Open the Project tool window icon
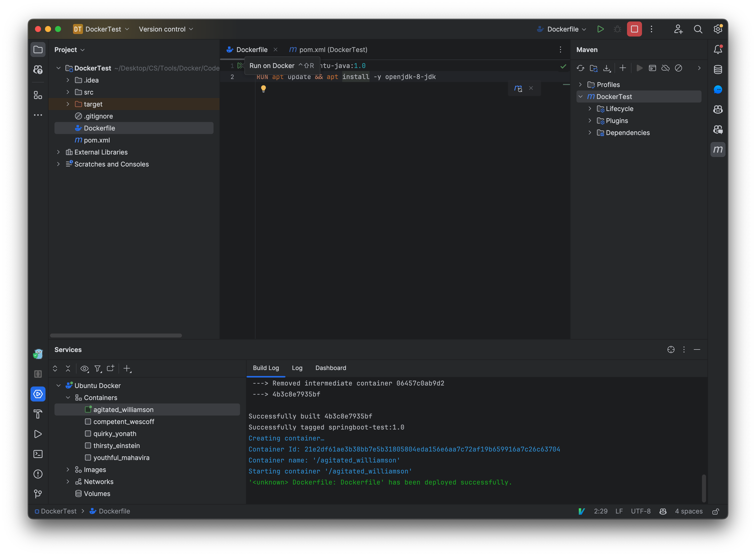Screen dimensions: 756x556 pyautogui.click(x=38, y=50)
